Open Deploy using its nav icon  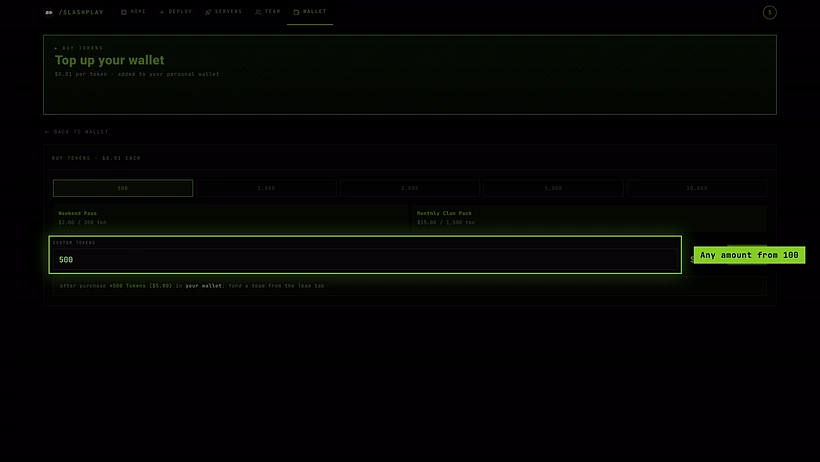pos(162,12)
